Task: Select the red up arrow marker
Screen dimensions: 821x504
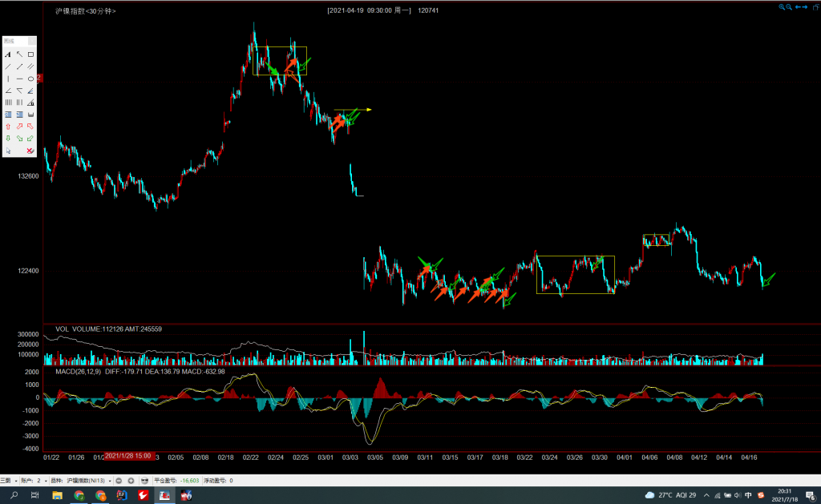Action: 8,127
